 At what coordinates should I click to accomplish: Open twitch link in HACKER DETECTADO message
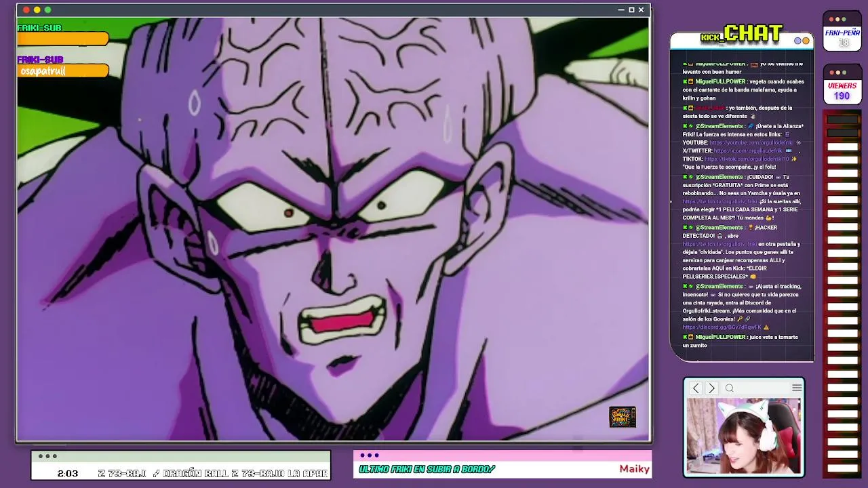pos(719,244)
